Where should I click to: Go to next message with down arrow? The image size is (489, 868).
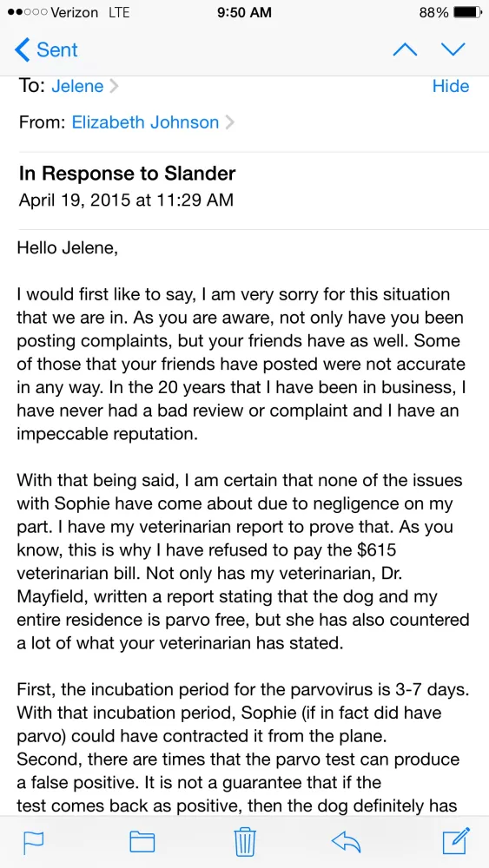click(453, 49)
